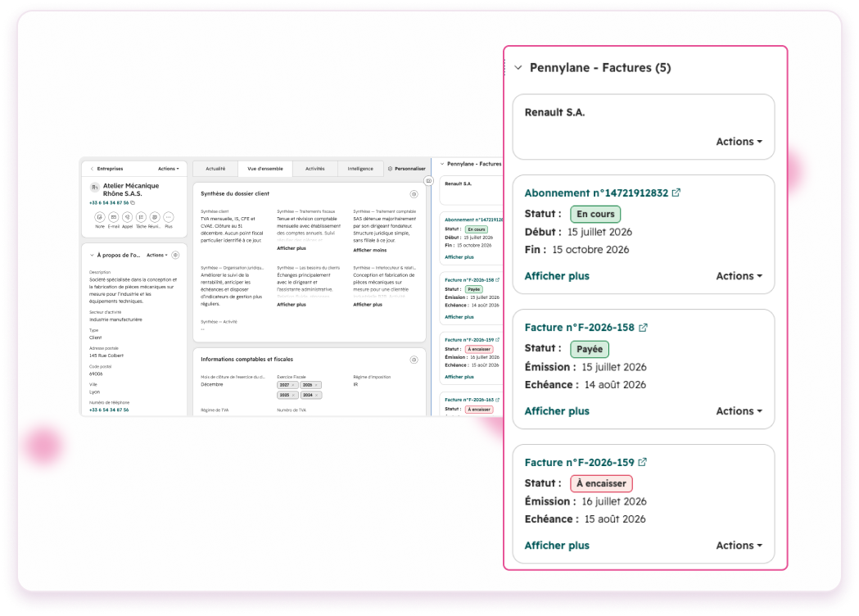Open external link icon for Abonnement n°14721912832 in enlarged panel
859x616 pixels.
point(676,192)
